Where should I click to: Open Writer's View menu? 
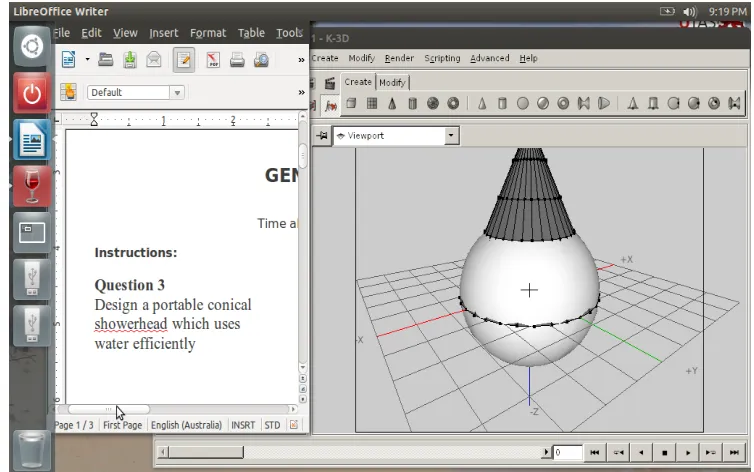[x=126, y=33]
